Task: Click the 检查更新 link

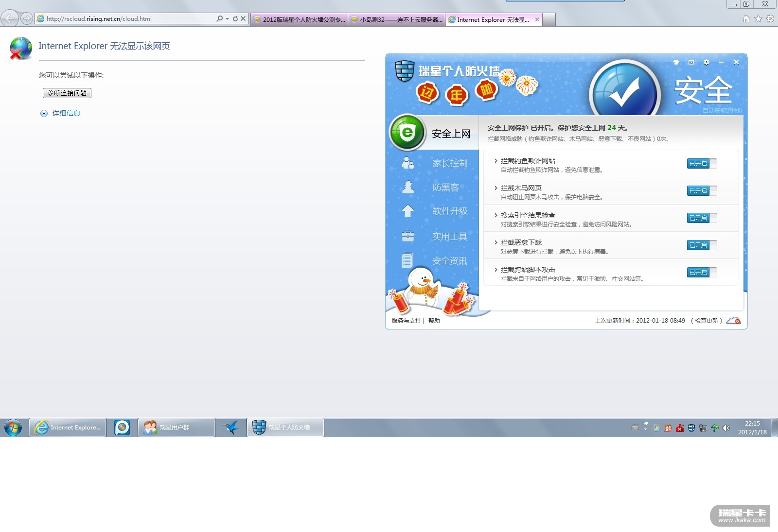Action: tap(706, 321)
